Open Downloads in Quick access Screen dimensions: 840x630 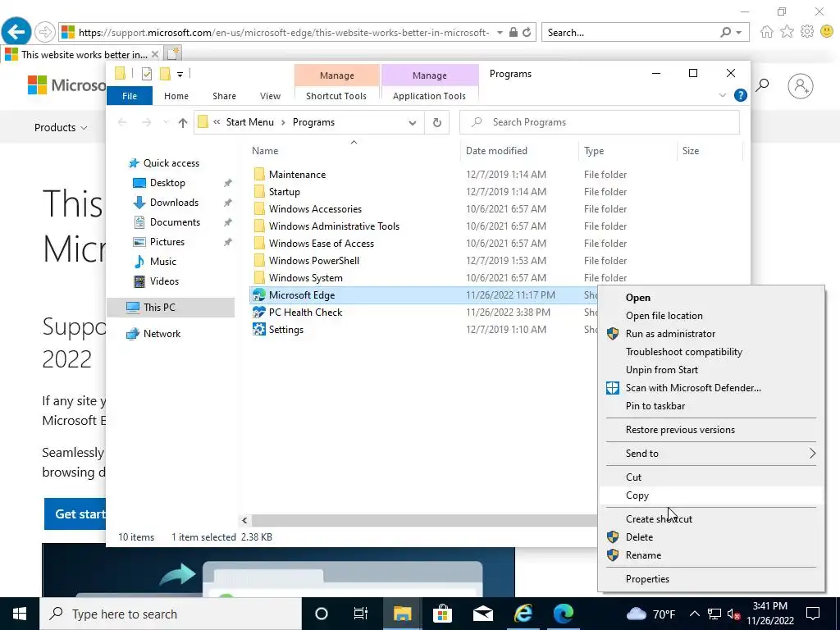click(x=174, y=203)
